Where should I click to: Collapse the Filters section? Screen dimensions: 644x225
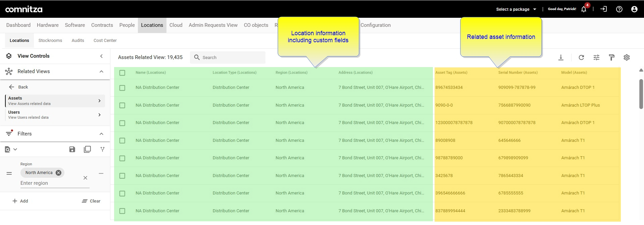[x=101, y=134]
